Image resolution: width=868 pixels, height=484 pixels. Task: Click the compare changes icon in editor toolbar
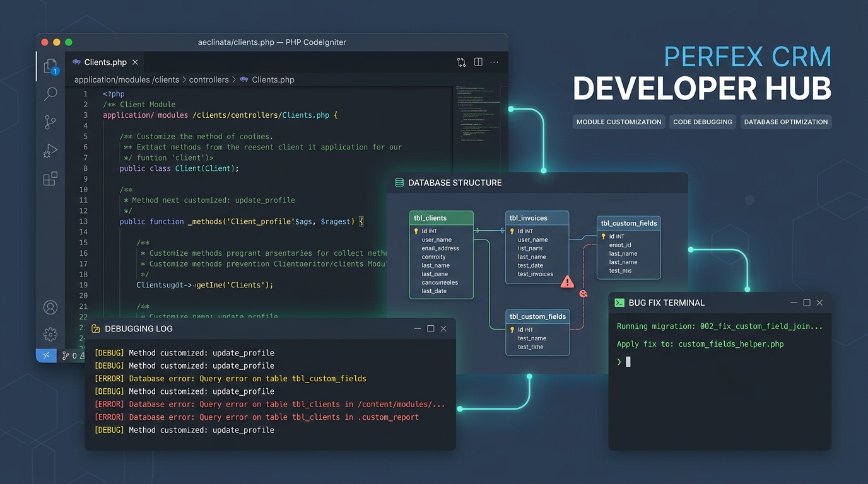[x=461, y=62]
